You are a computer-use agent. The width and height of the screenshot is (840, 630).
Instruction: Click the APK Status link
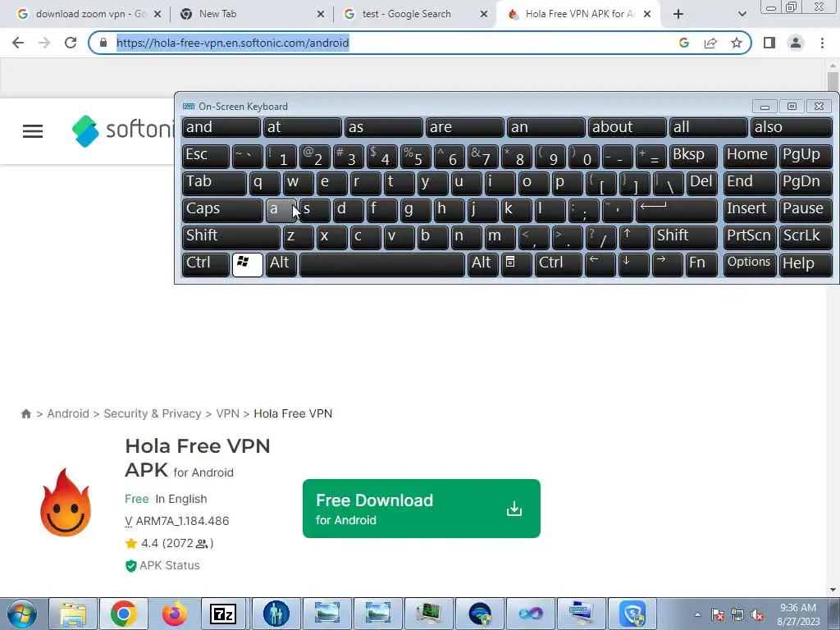click(x=163, y=566)
